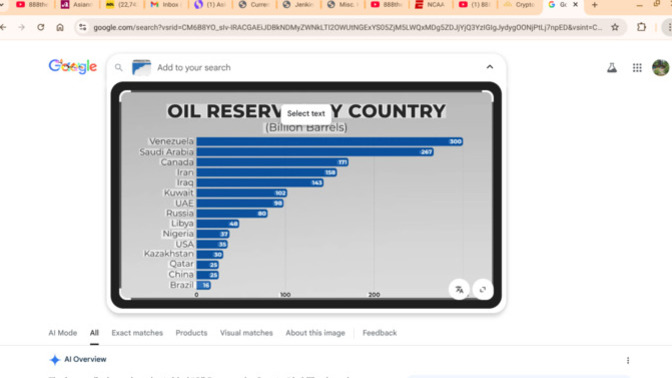Go to the browser home page

pos(60,27)
